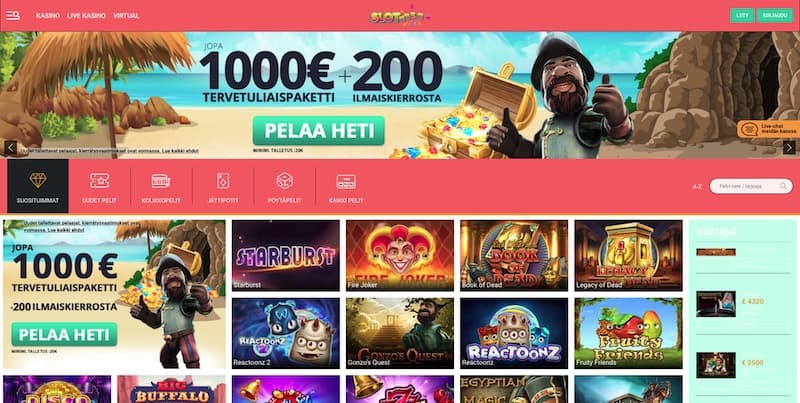Open the Kaikki pelit category
The height and width of the screenshot is (403, 800).
pyautogui.click(x=346, y=186)
